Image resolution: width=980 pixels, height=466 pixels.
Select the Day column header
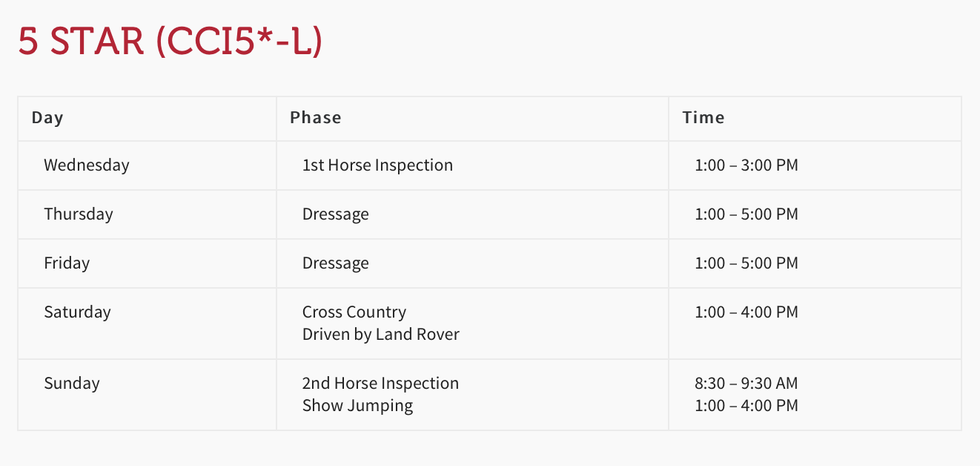pos(47,117)
